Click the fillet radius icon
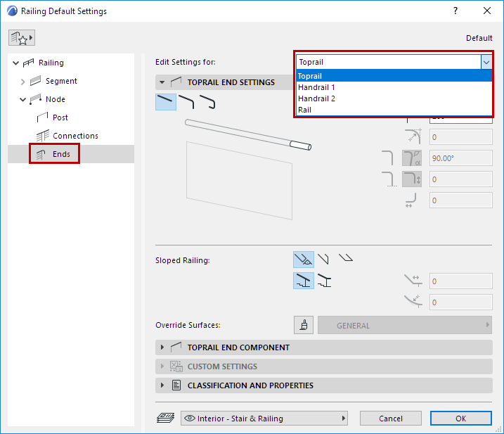The height and width of the screenshot is (434, 504). tap(413, 136)
